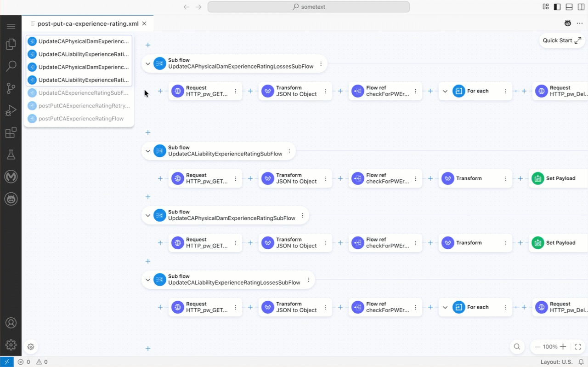Click the canvas search magnifier icon

[517, 347]
